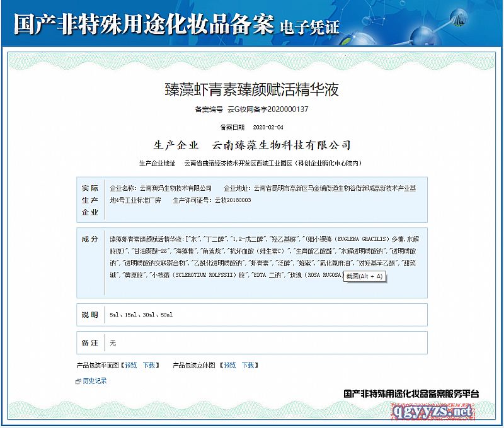Click the 生产企业地址 address line
The height and width of the screenshot is (428, 504).
click(x=251, y=164)
